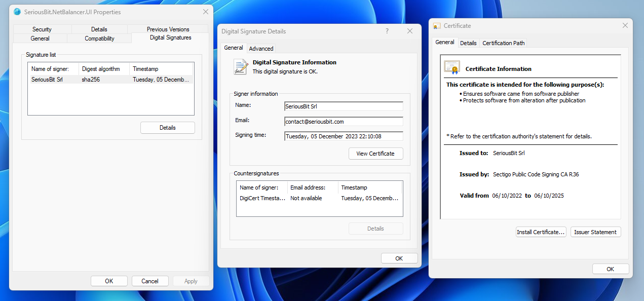Switch to the General tab in Properties
The height and width of the screenshot is (301, 644).
[x=40, y=39]
